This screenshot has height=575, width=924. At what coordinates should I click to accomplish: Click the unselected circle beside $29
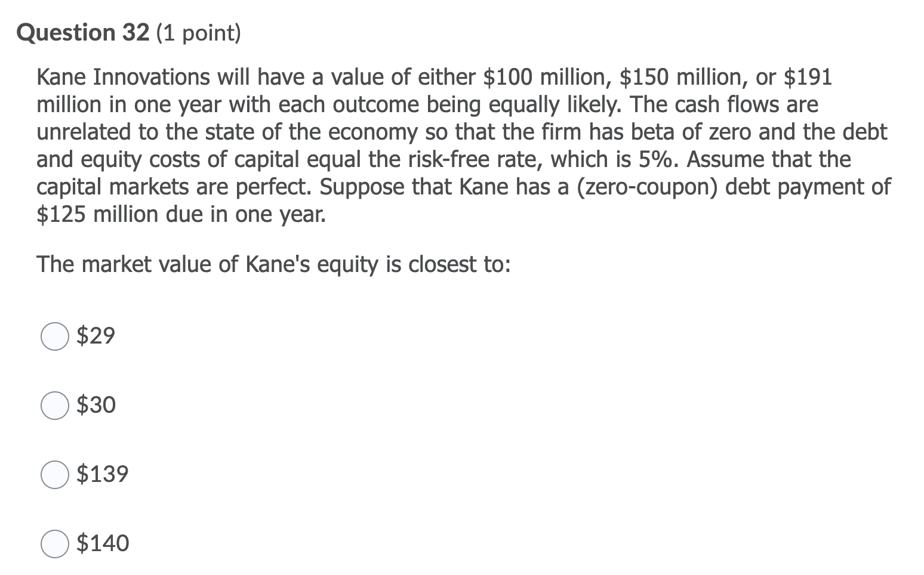tap(54, 337)
